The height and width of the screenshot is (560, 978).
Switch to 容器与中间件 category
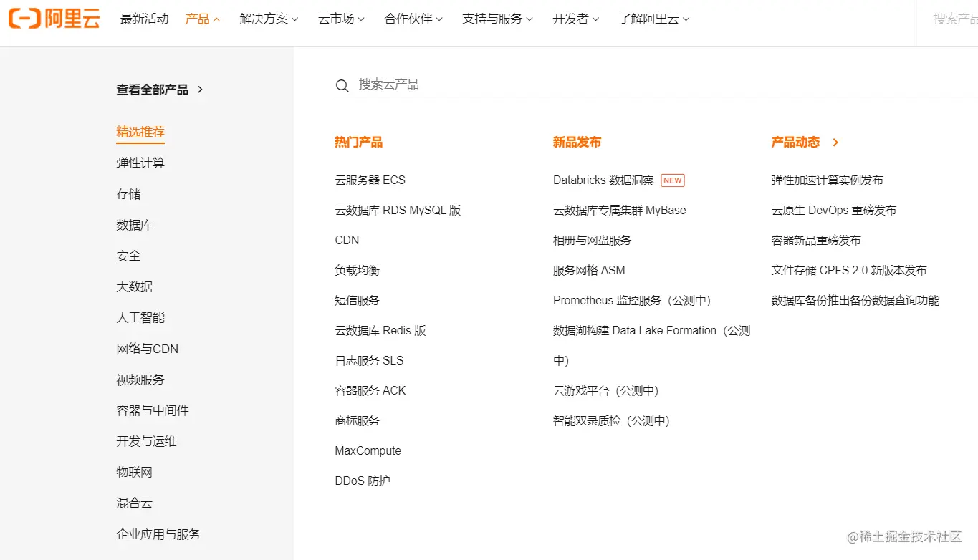[x=153, y=410]
